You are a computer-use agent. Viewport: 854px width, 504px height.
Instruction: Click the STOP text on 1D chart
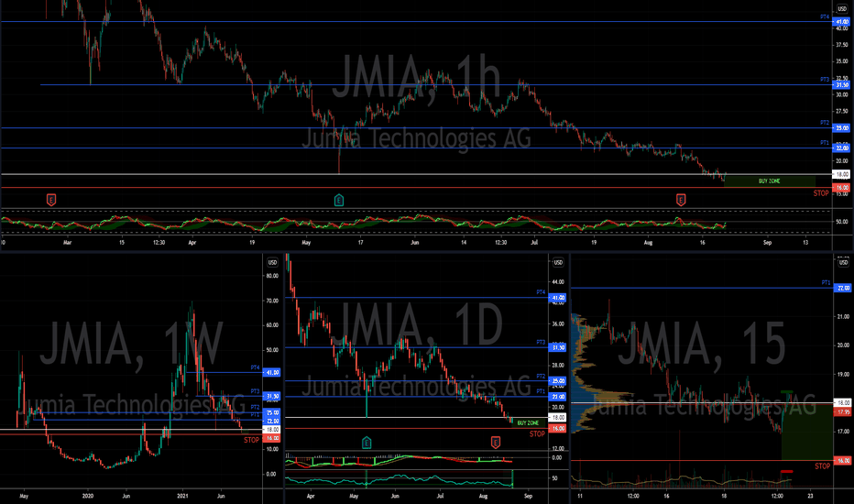537,434
